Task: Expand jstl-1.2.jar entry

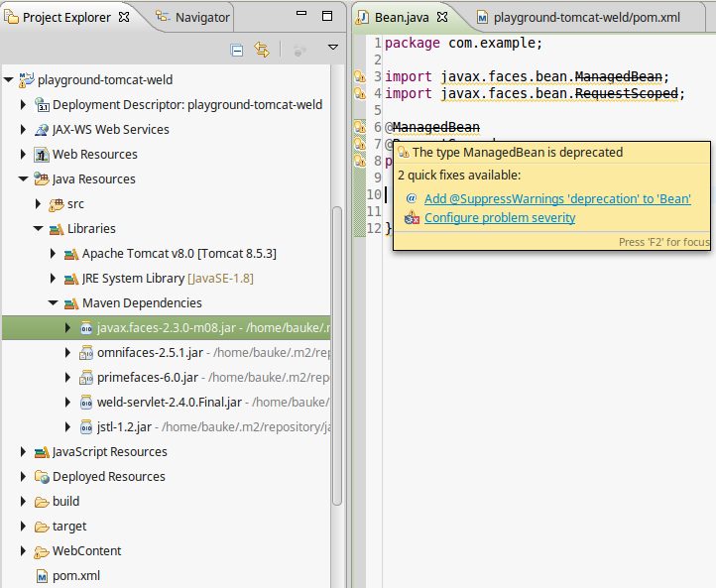Action: click(x=67, y=426)
